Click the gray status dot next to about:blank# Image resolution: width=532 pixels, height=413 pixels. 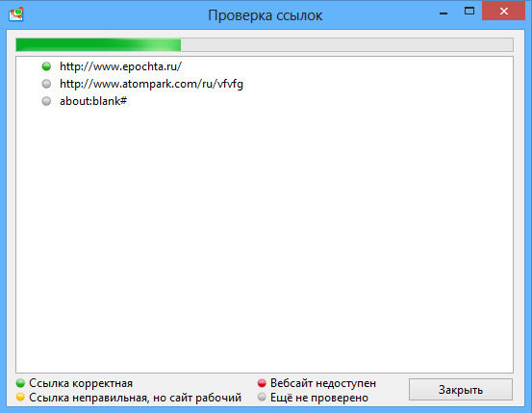click(46, 101)
